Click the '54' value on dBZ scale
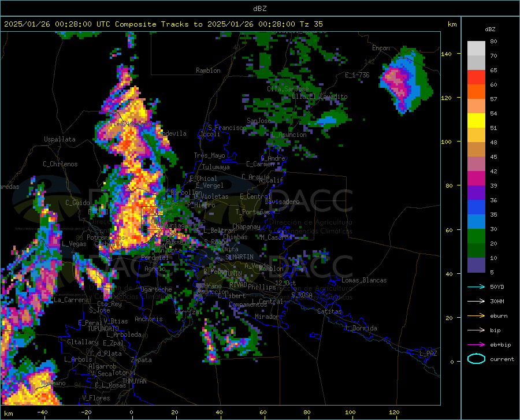Viewport: 520px width, 420px height. (493, 113)
